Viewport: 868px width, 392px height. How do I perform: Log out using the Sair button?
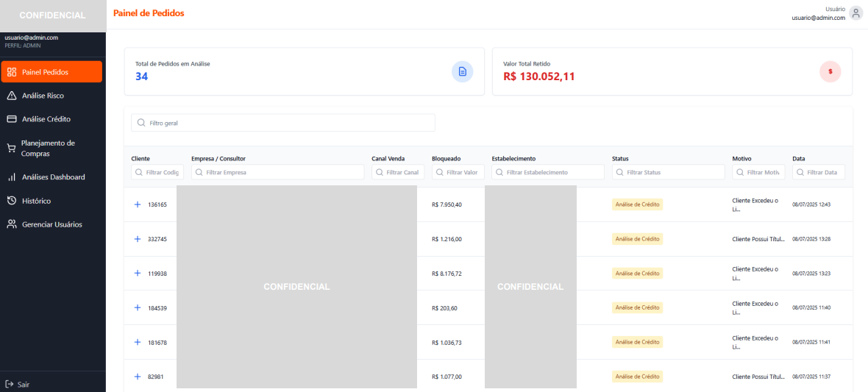[18, 384]
